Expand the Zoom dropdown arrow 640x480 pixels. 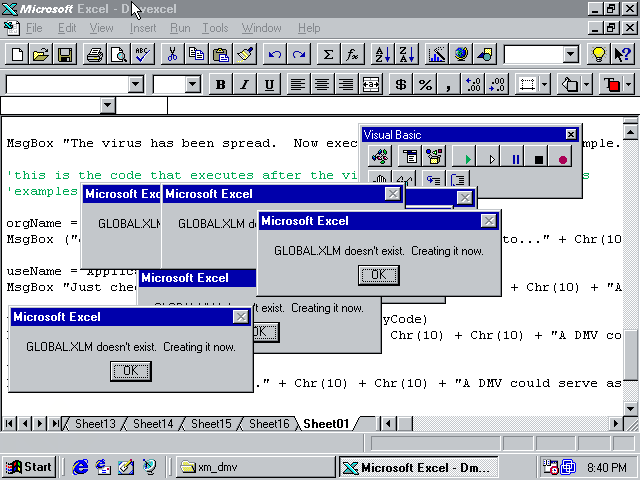571,54
